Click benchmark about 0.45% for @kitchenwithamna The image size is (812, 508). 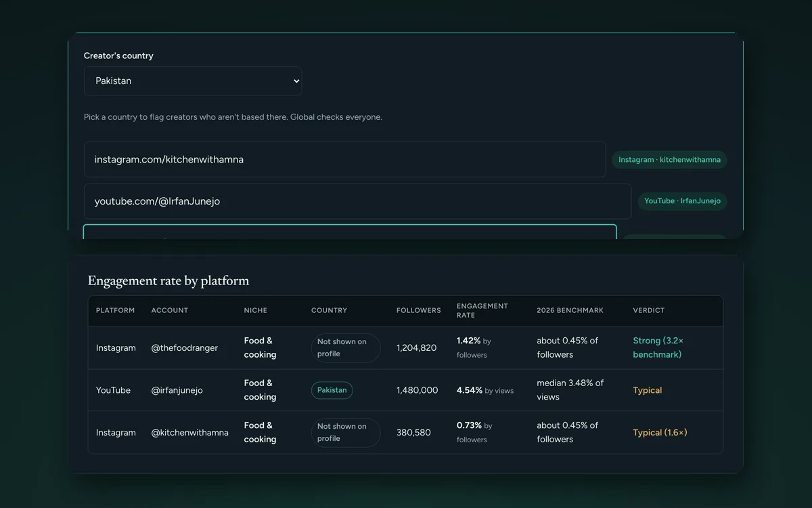(x=568, y=432)
